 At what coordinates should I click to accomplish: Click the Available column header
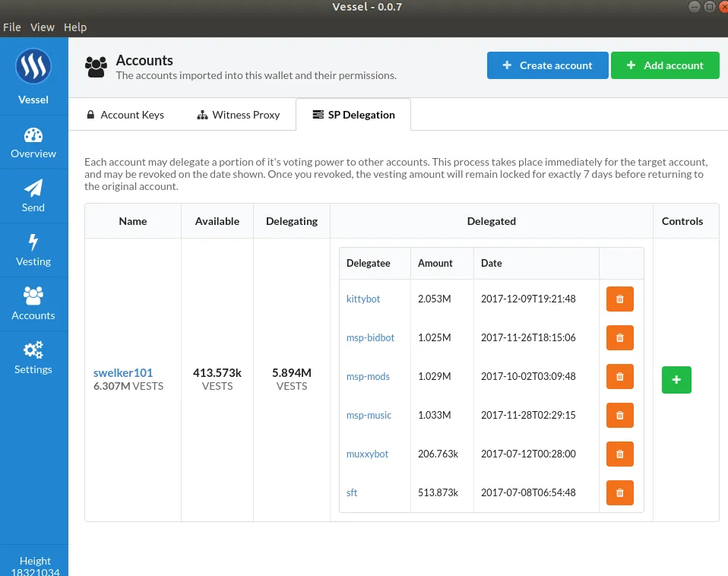click(x=217, y=221)
